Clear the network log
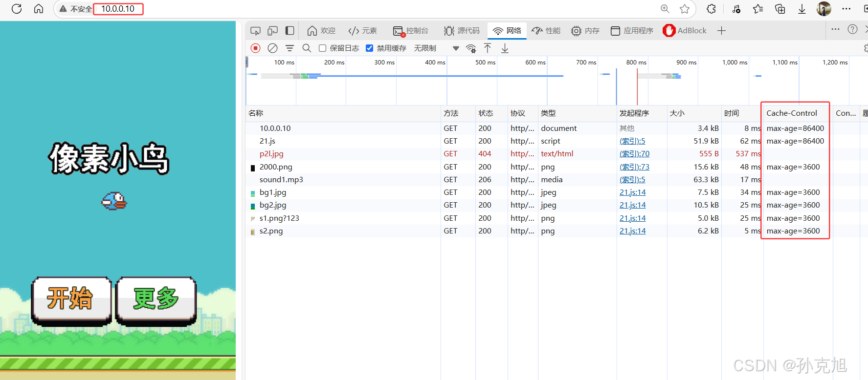The image size is (868, 380). pyautogui.click(x=273, y=48)
